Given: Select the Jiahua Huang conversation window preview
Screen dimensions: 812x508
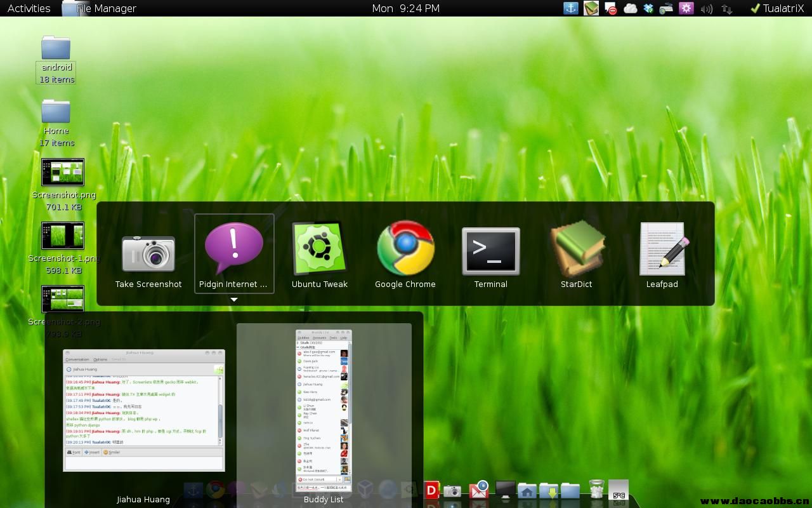Looking at the screenshot, I should click(x=144, y=410).
